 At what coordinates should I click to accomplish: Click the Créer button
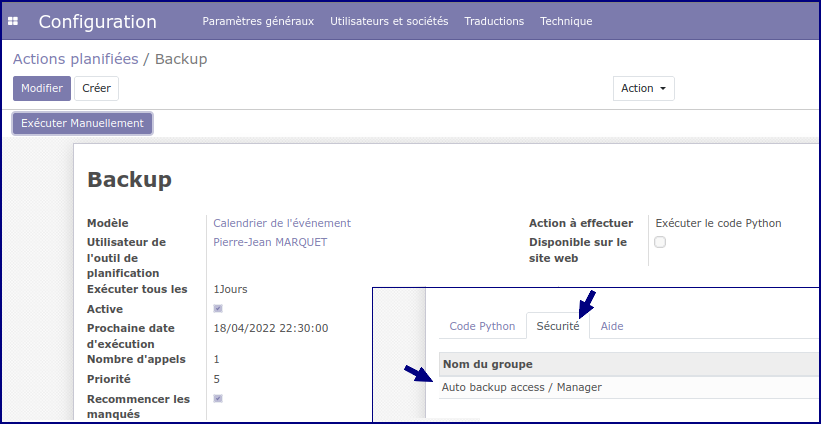96,88
